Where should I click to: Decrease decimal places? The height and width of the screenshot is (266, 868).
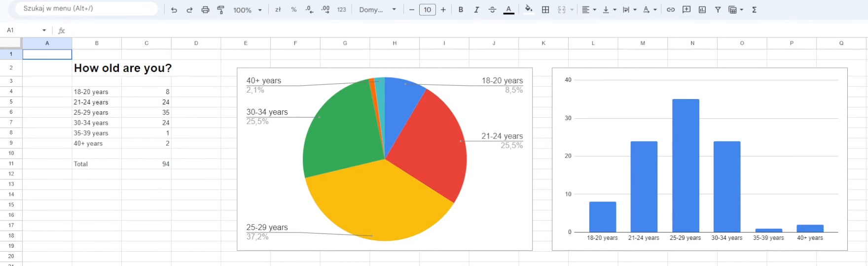tap(309, 10)
